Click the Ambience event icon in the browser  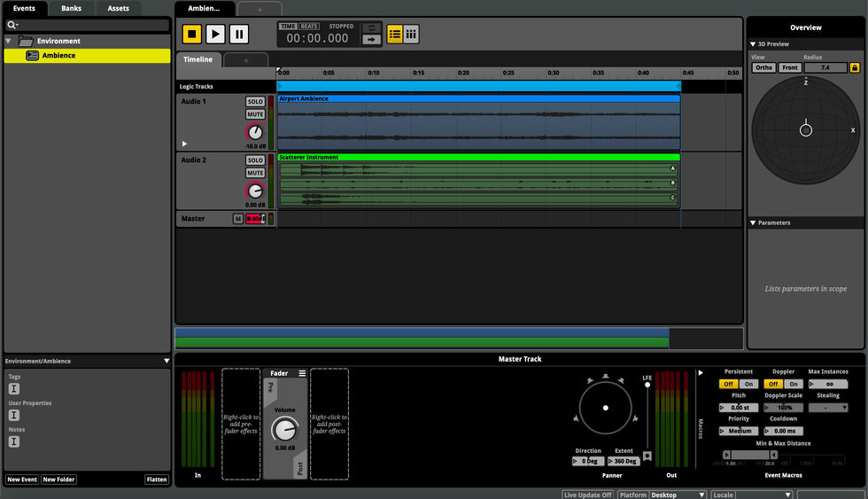click(32, 55)
